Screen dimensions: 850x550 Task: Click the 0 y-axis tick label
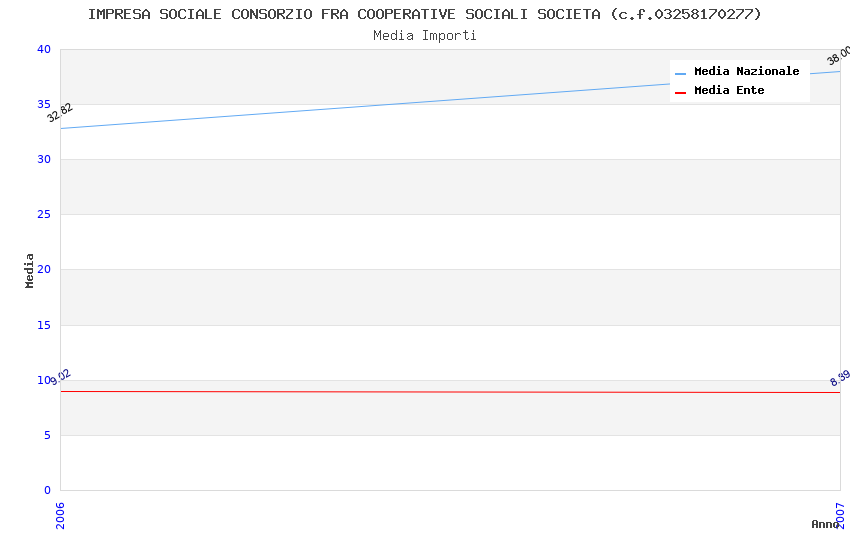48,490
